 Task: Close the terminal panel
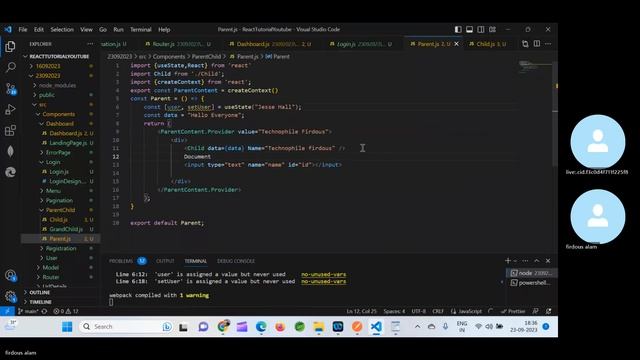[x=548, y=260]
